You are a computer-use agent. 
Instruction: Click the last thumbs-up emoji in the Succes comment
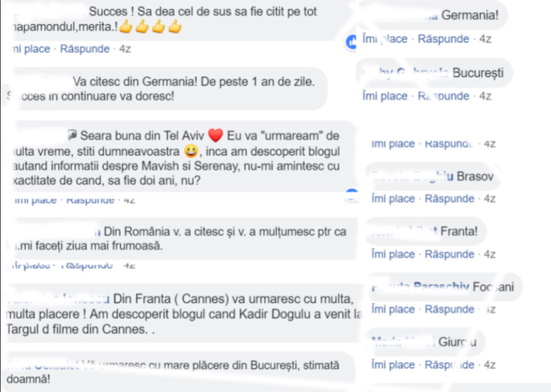tap(174, 27)
